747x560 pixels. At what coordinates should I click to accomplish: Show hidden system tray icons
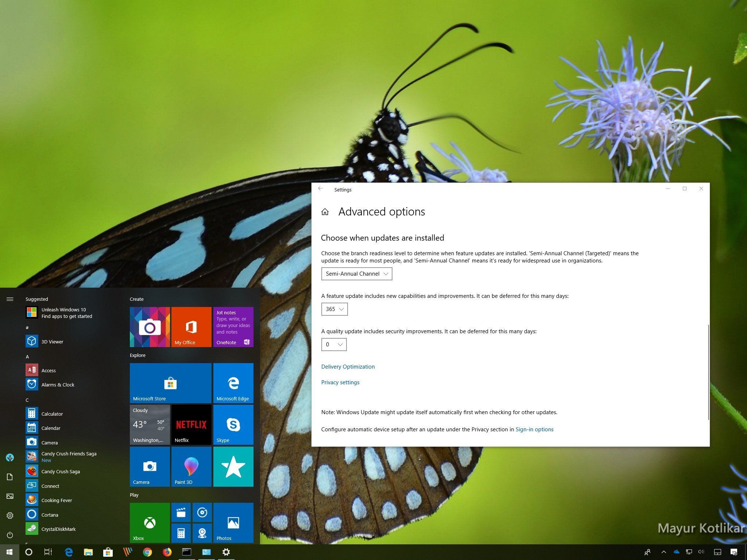click(x=663, y=552)
